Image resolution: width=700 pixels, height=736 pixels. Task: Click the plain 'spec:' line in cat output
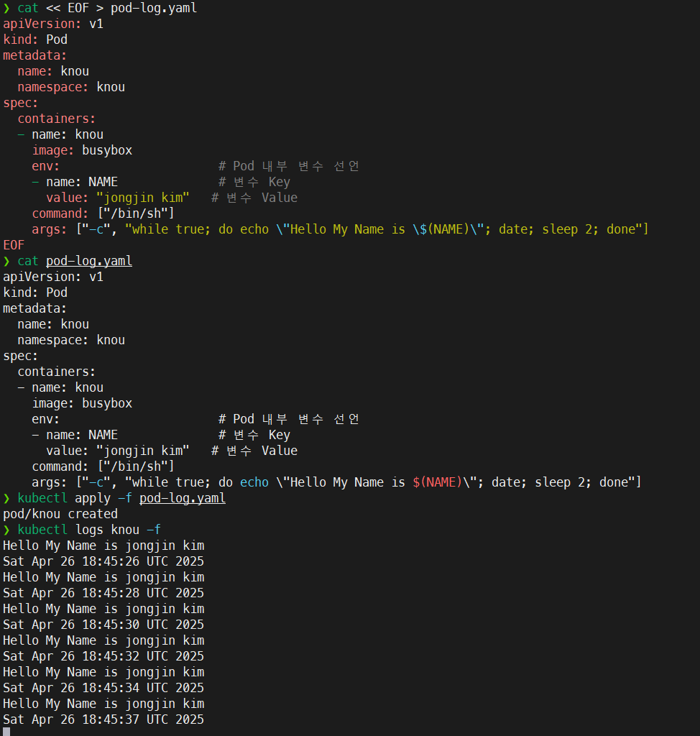(20, 356)
